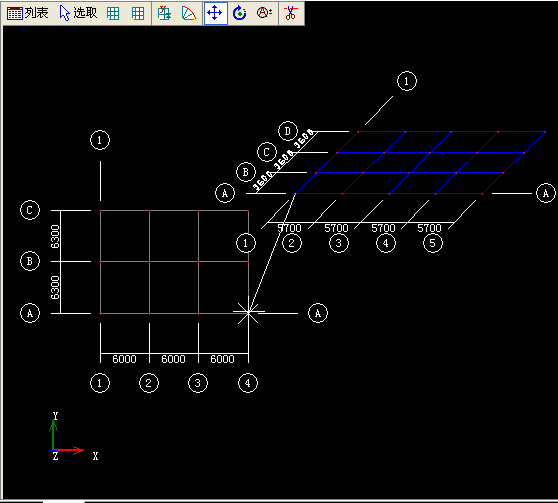This screenshot has width=558, height=503.
Task: Click axis bubble C left of gray grid
Action: 30,210
